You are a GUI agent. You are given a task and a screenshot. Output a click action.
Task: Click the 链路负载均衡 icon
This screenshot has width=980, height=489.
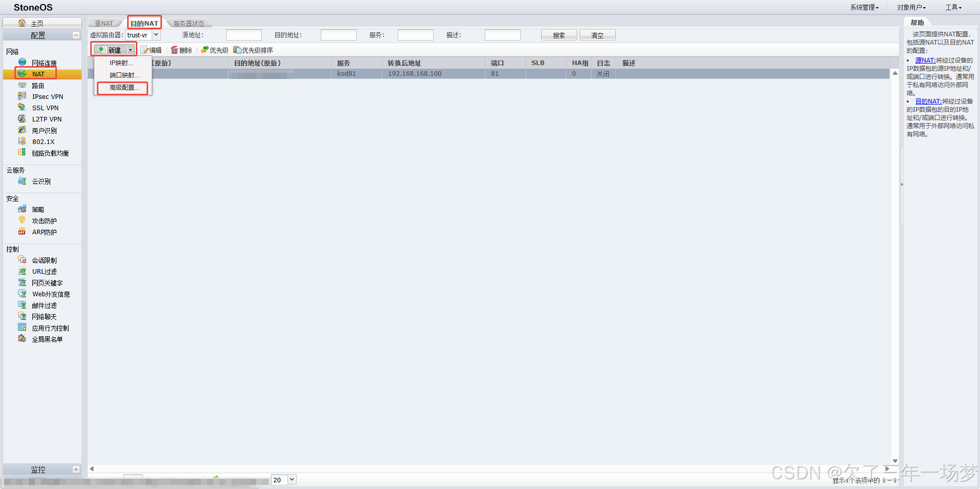click(22, 153)
